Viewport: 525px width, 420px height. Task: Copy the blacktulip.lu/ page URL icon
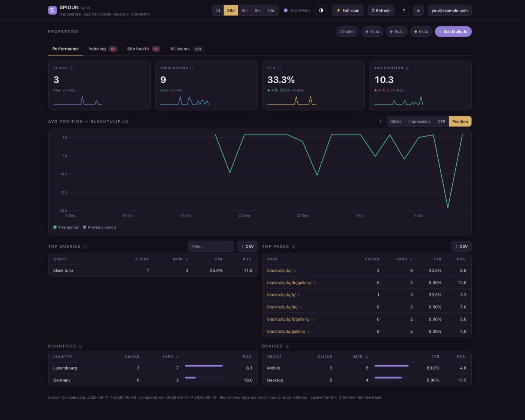click(x=294, y=271)
